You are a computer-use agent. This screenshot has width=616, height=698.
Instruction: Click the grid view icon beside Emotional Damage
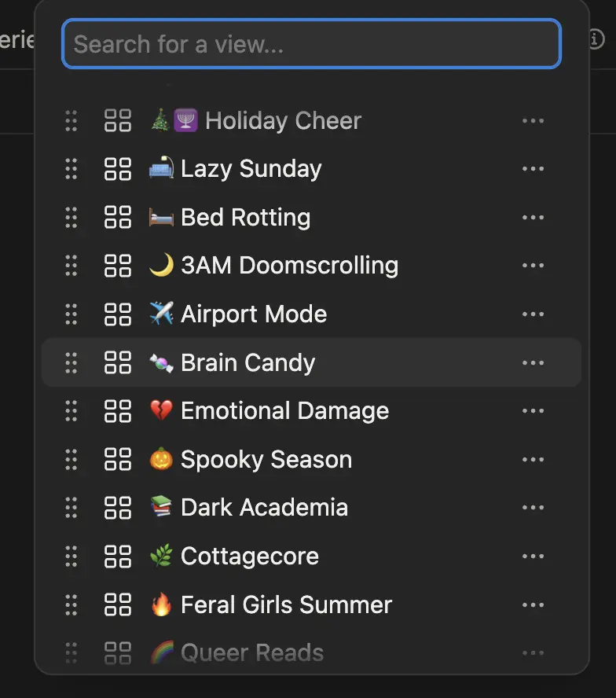pyautogui.click(x=117, y=410)
